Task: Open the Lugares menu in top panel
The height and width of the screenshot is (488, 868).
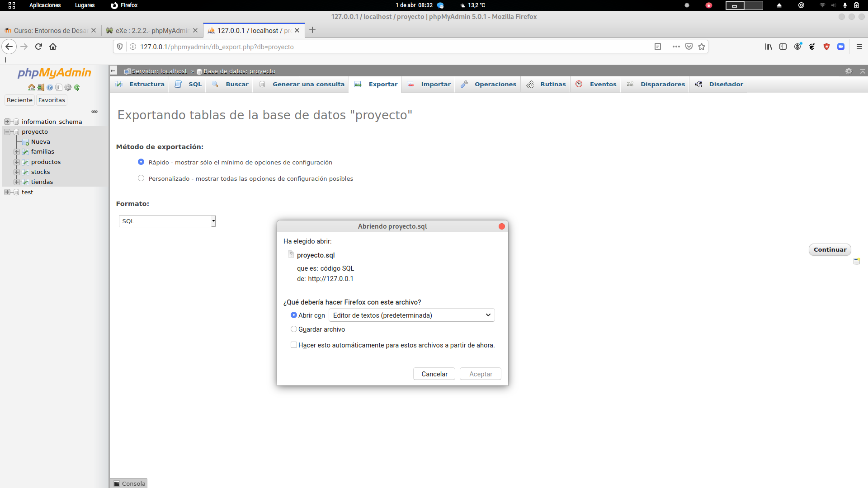Action: pyautogui.click(x=85, y=5)
